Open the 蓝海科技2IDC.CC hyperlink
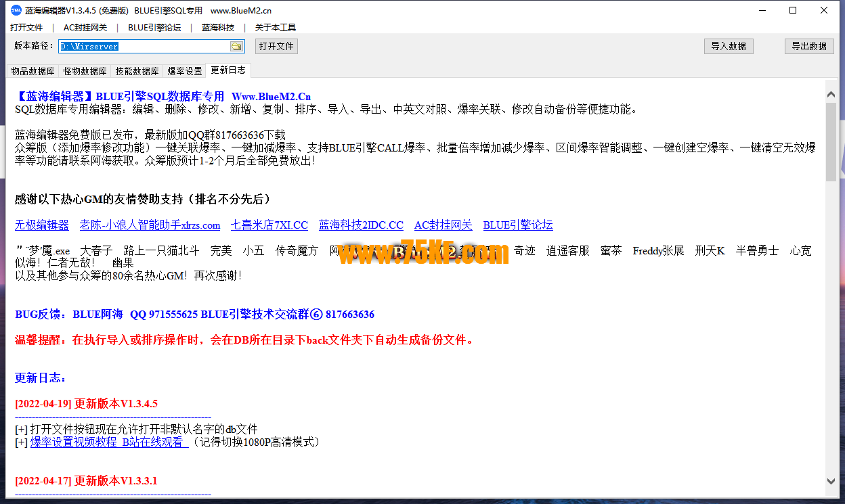 pyautogui.click(x=361, y=225)
